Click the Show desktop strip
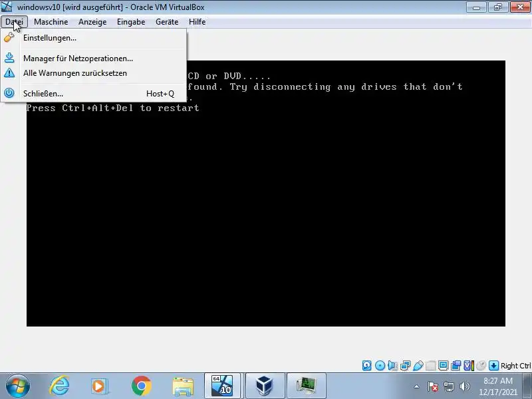The image size is (532, 399). coord(528,386)
